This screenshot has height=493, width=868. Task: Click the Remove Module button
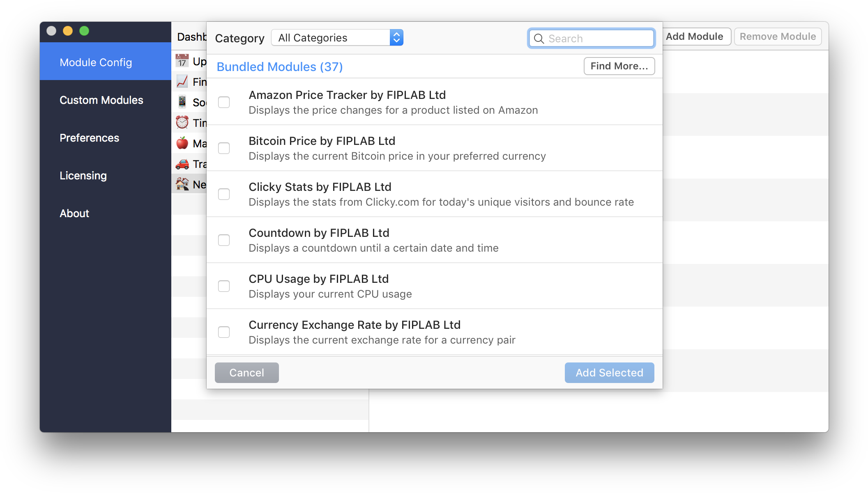(778, 37)
